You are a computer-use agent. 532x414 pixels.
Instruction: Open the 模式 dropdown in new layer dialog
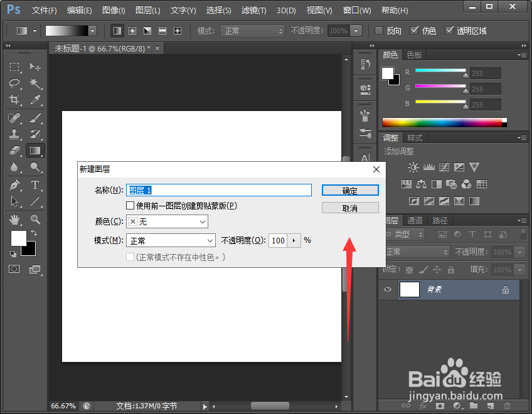click(x=171, y=241)
